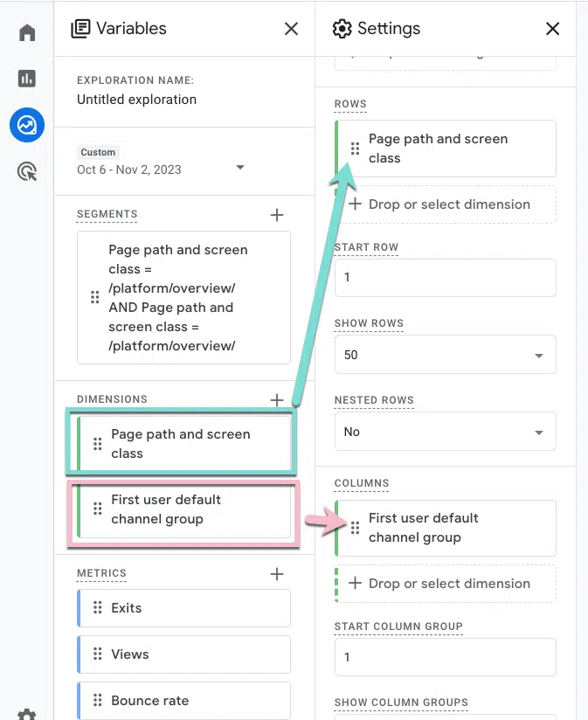
Task: Select Page path and screen class dimension in Variables
Action: point(183,444)
